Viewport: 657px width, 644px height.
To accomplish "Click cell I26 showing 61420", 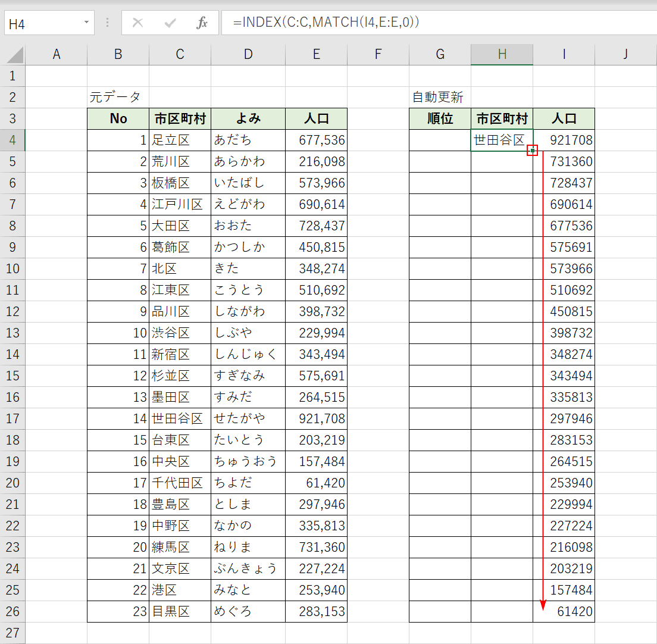I will [564, 611].
